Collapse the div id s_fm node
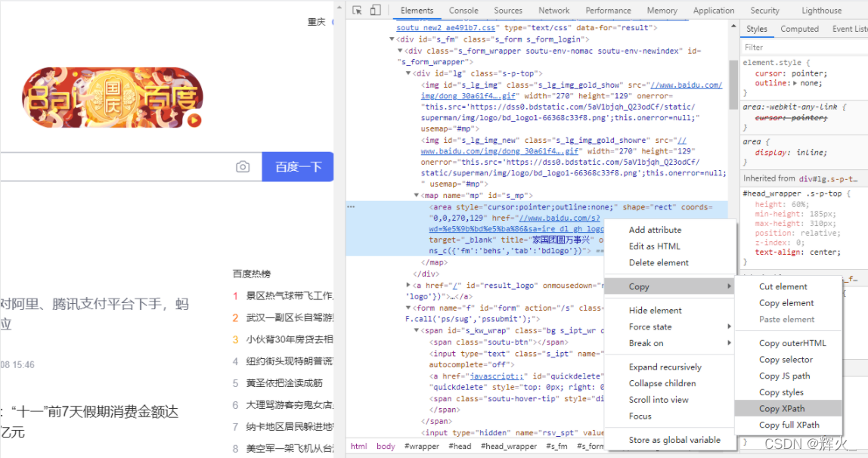The height and width of the screenshot is (458, 868). [x=392, y=39]
